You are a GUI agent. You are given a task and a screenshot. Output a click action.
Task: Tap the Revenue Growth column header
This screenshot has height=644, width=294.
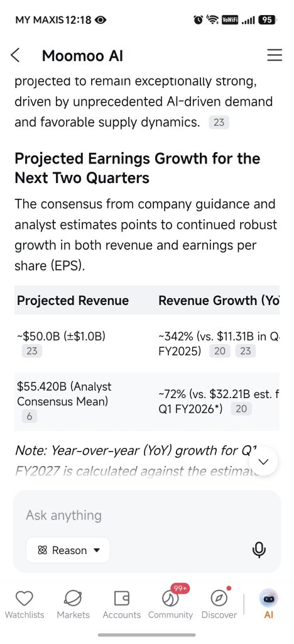click(x=219, y=300)
